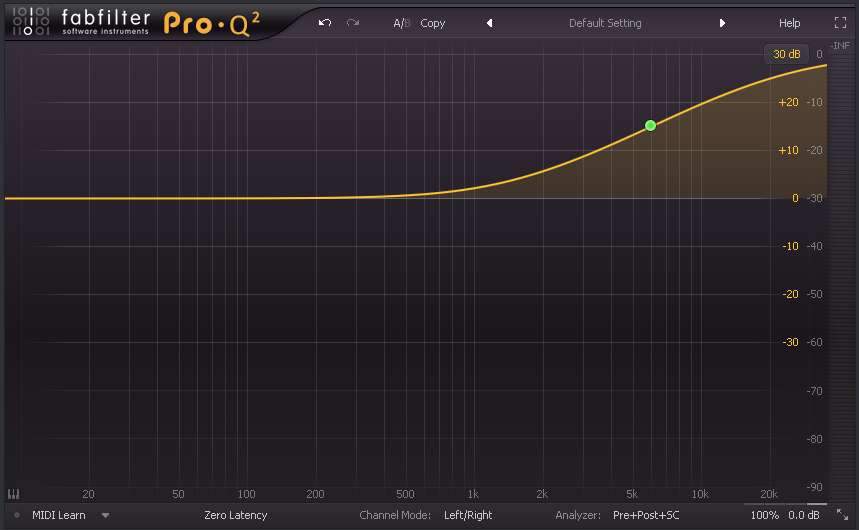Open the Analyzer Pre+Post+SC settings

646,515
